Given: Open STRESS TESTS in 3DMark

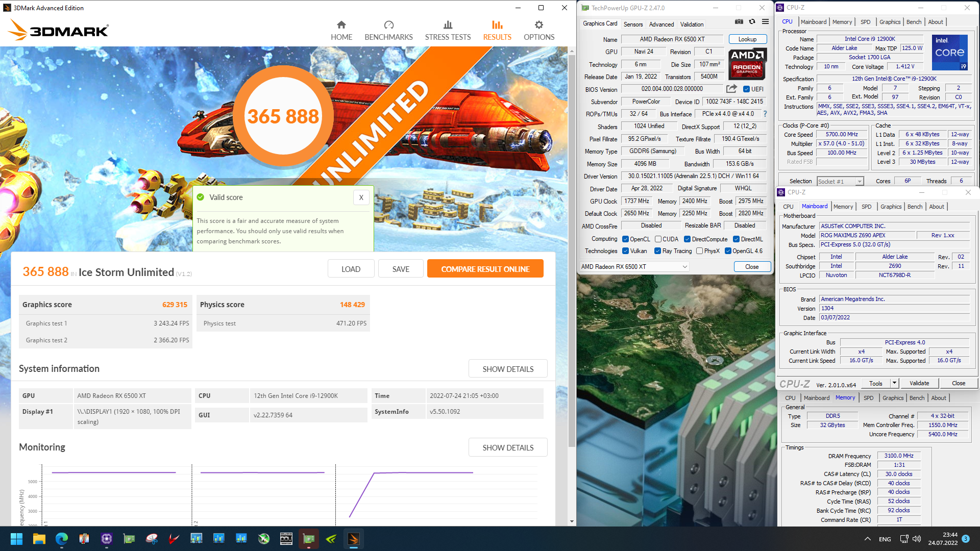Looking at the screenshot, I should pyautogui.click(x=448, y=31).
